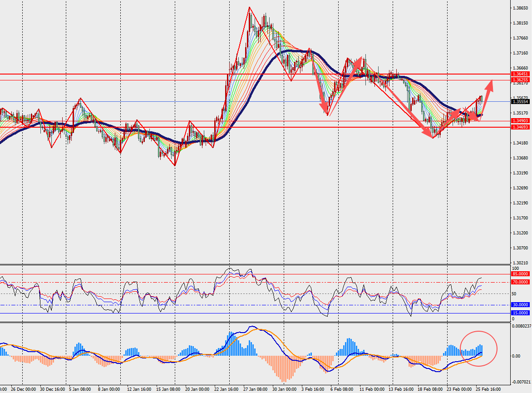Image resolution: width=532 pixels, height=393 pixels.
Task: Click the 85.0000 overbought level label
Action: (520, 274)
